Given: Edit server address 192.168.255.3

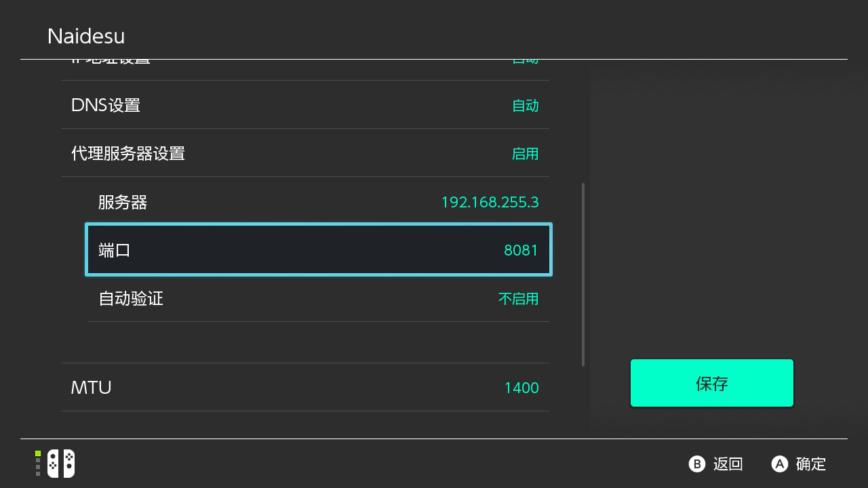Looking at the screenshot, I should pos(490,202).
